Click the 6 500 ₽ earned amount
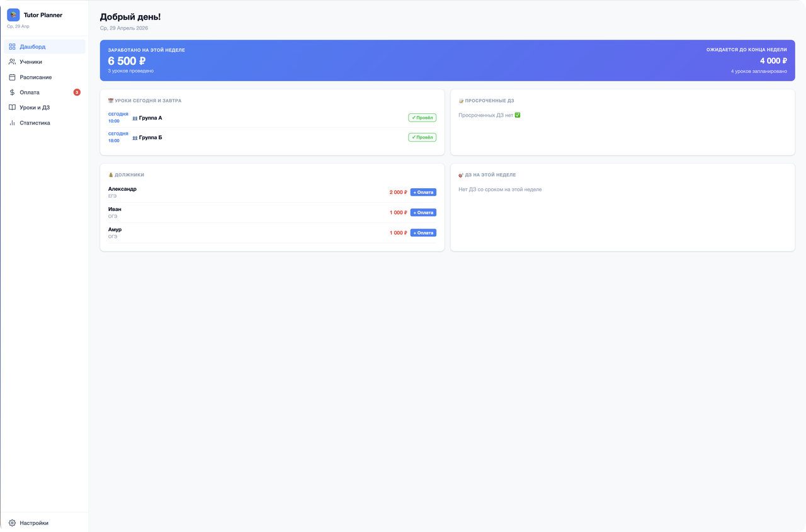Image resolution: width=806 pixels, height=532 pixels. tap(127, 61)
